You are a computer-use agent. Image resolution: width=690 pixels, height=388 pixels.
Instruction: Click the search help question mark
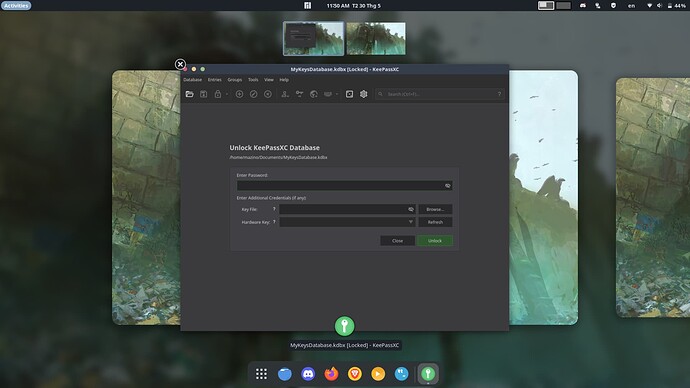tap(499, 94)
